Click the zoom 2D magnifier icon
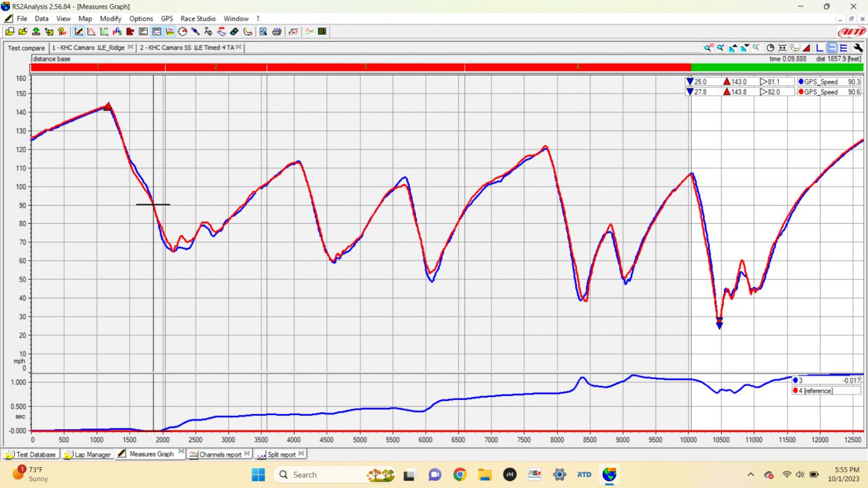 (708, 48)
